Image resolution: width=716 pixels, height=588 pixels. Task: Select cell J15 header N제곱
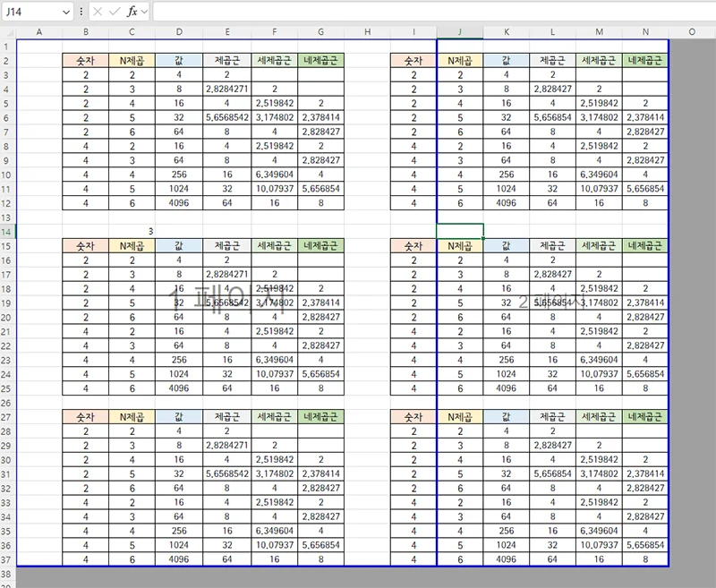[460, 245]
